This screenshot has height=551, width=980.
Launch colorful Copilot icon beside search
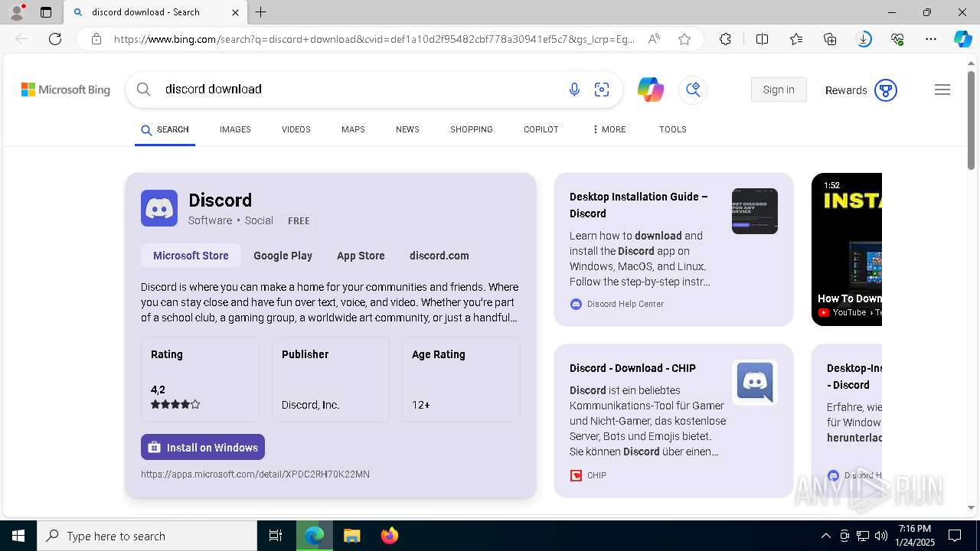tap(651, 90)
